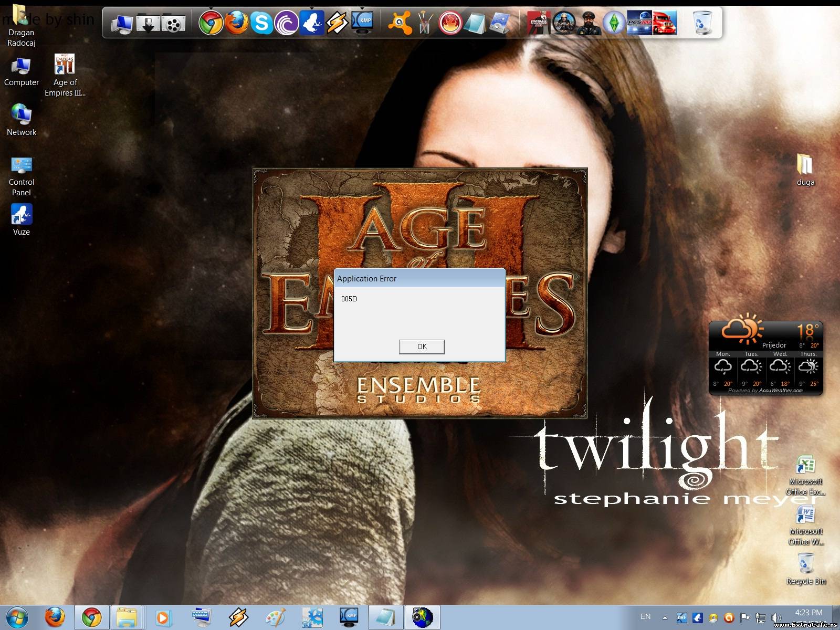Open Windows Media Player on the taskbar

coord(163,617)
